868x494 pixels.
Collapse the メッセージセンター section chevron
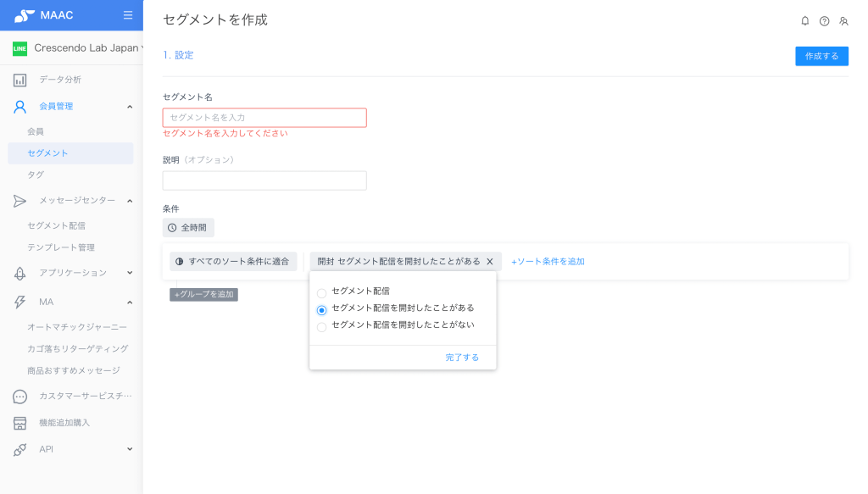(130, 201)
